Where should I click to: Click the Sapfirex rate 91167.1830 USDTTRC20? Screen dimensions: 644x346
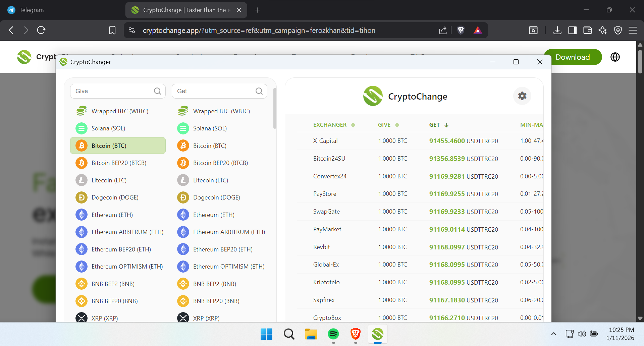(464, 300)
